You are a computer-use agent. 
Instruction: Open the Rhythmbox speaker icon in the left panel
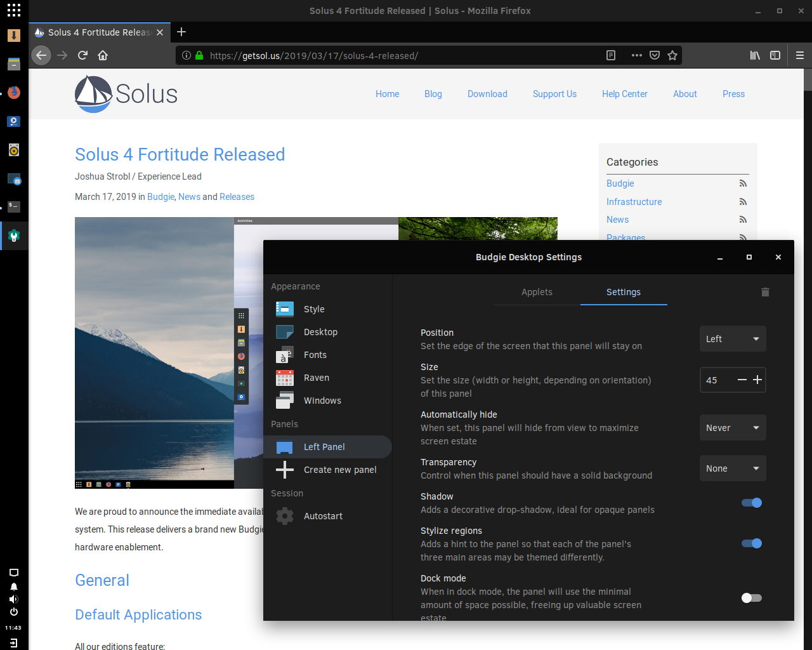click(14, 150)
